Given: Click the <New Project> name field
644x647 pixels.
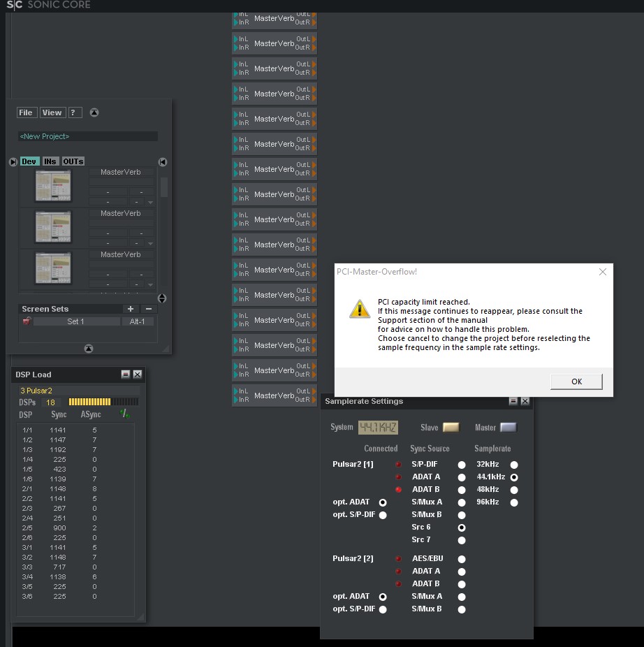Looking at the screenshot, I should click(88, 136).
